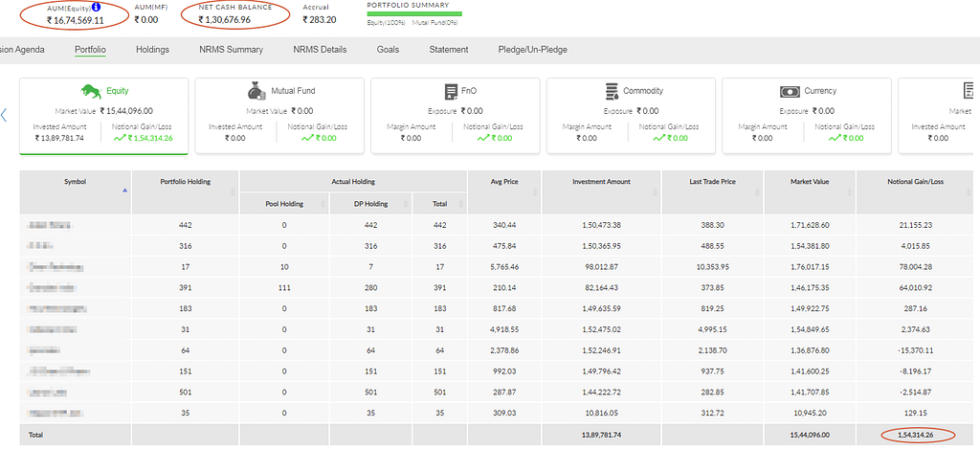Click the FnO document icon
Image resolution: width=980 pixels, height=450 pixels.
pos(452,91)
